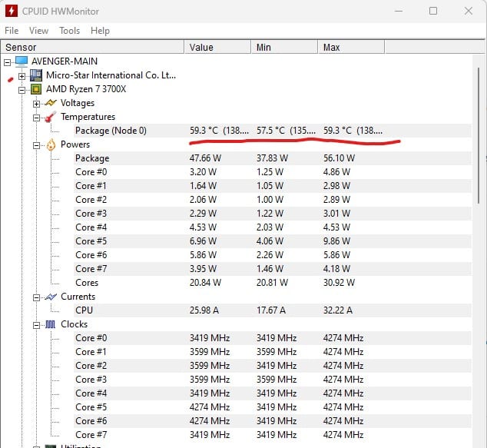487x448 pixels.
Task: Expand the Micro-Star International tree node
Action: point(22,75)
